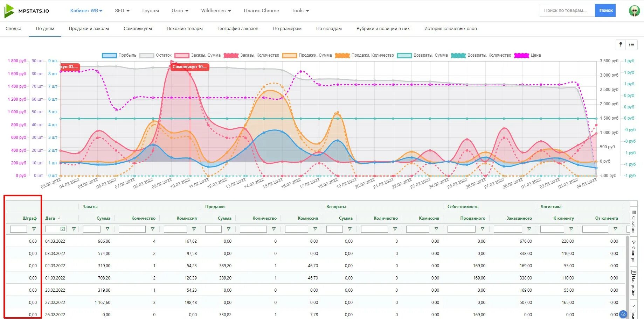Toggle the Прибыль series in legend
Screen dimensions: 644x319
[x=119, y=55]
